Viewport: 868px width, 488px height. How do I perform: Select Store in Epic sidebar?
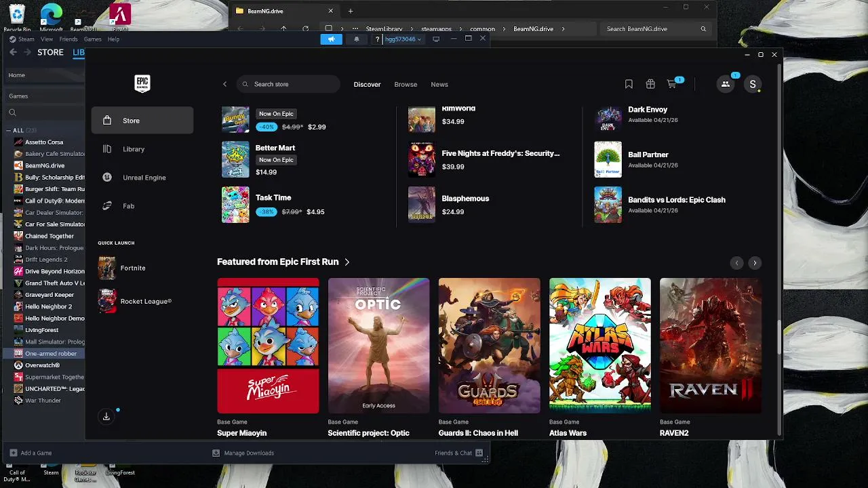click(142, 121)
